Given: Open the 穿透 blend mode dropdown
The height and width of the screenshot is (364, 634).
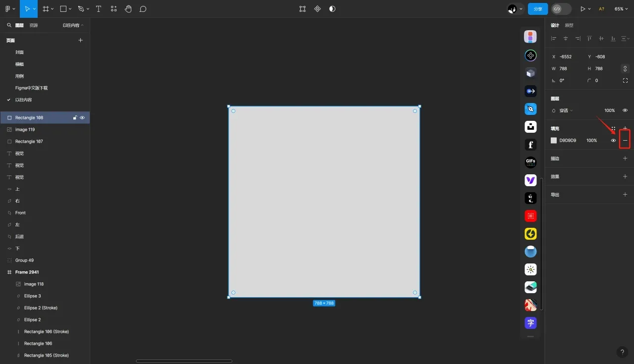Looking at the screenshot, I should pyautogui.click(x=566, y=110).
